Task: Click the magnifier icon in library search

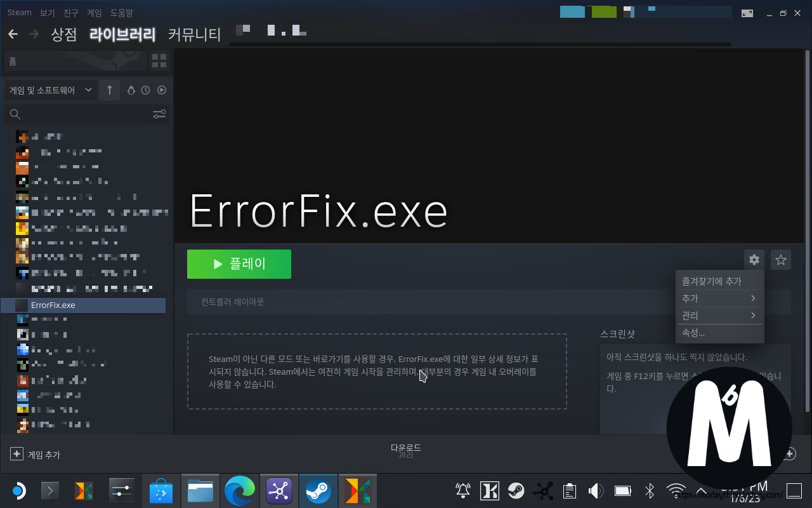Action: (16, 114)
